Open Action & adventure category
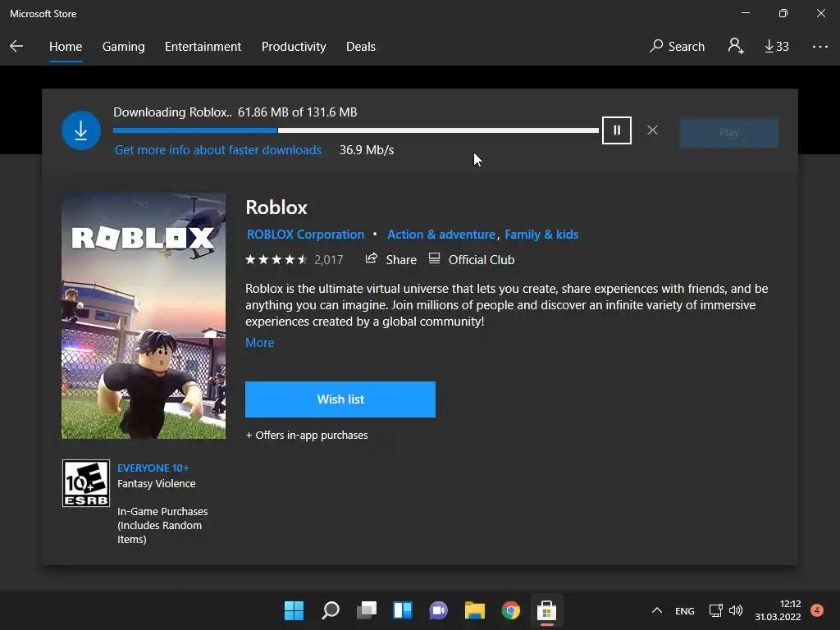Viewport: 840px width, 630px height. [441, 235]
